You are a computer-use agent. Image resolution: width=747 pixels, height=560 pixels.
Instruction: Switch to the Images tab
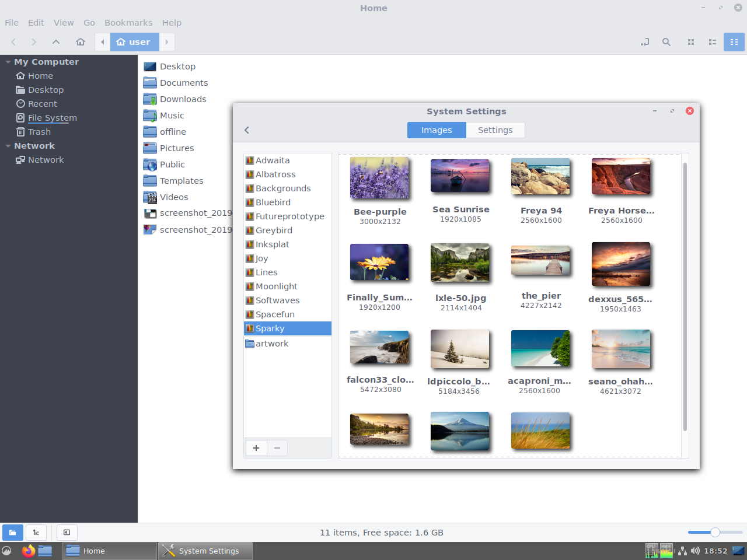point(437,130)
